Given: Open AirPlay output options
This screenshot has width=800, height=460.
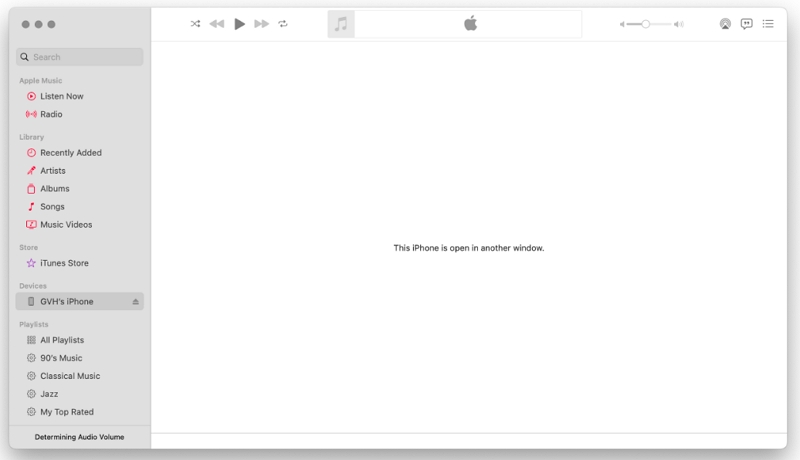Looking at the screenshot, I should (x=725, y=23).
